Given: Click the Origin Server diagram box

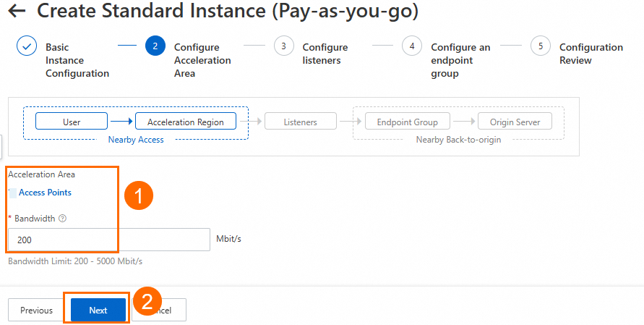Looking at the screenshot, I should (515, 122).
